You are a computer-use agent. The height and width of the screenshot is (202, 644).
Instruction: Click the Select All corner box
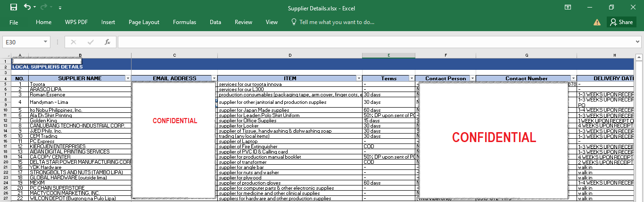pyautogui.click(x=6, y=56)
